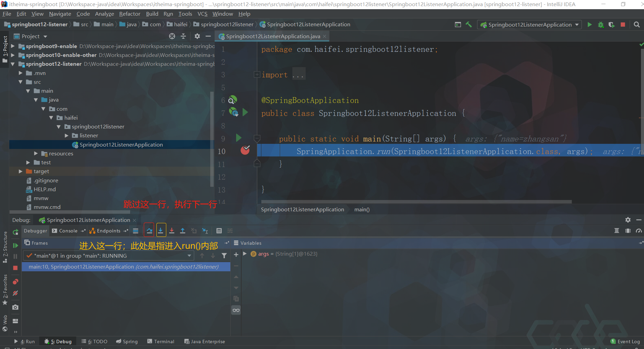Image resolution: width=644 pixels, height=349 pixels.
Task: Open the Terminal tool window
Action: coord(160,342)
